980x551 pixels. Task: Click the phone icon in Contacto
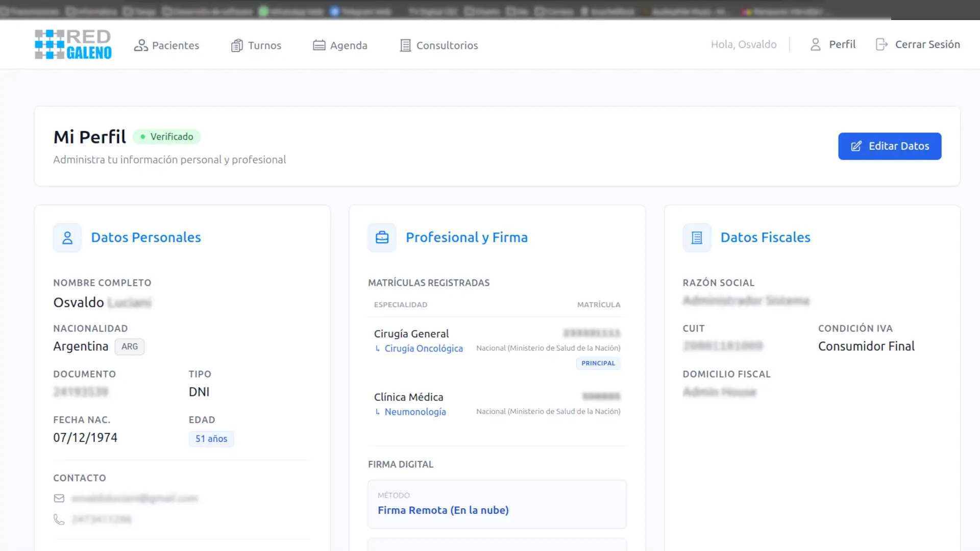[59, 519]
